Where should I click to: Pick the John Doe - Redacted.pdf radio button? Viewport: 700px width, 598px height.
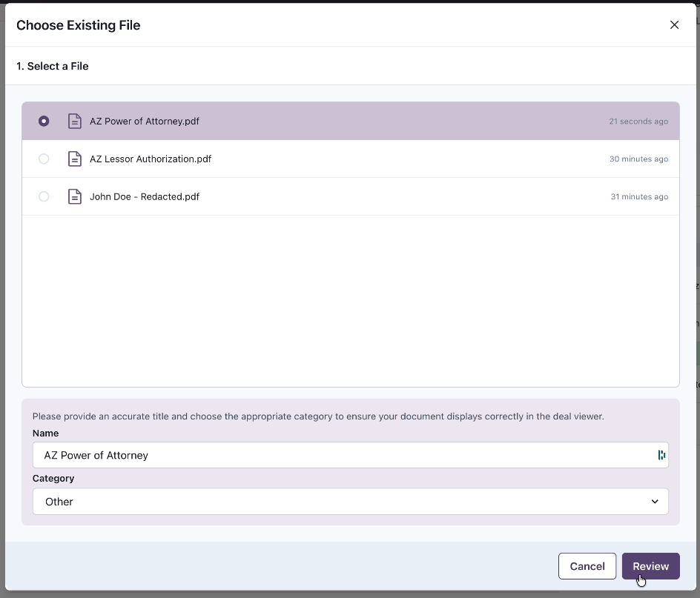coord(44,196)
